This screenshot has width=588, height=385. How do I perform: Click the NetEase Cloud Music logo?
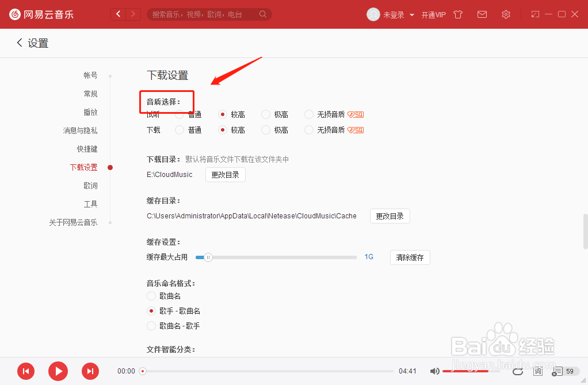click(41, 14)
